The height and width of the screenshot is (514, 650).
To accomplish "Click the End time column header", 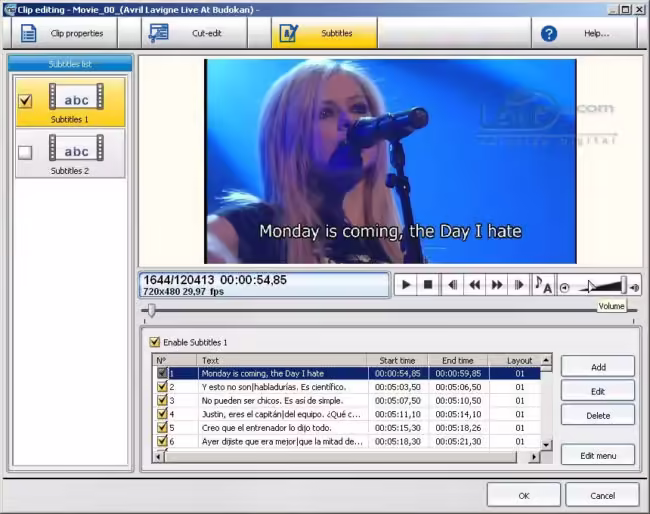I will [458, 360].
